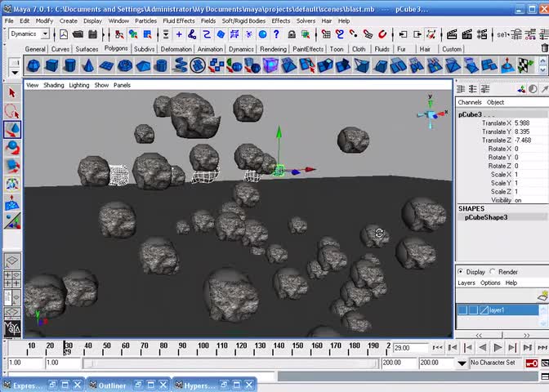The width and height of the screenshot is (549, 392).
Task: Jump to end of playback range
Action: (x=542, y=348)
